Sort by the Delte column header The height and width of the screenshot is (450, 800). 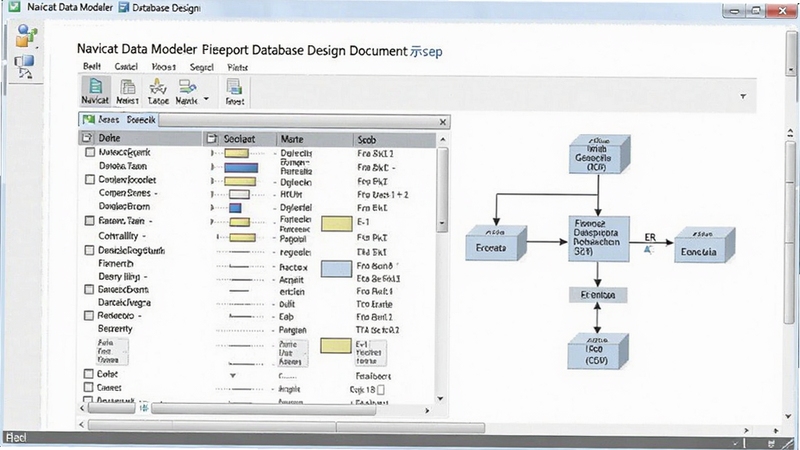[141, 138]
